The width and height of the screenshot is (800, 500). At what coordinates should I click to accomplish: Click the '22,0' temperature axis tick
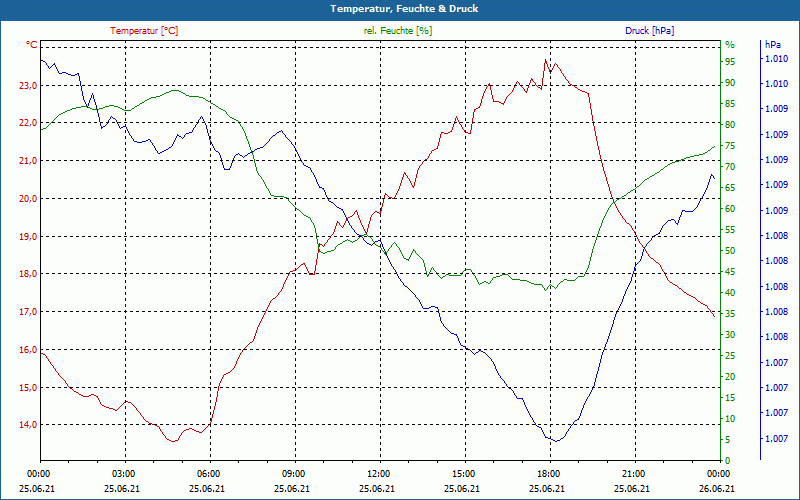(x=28, y=123)
